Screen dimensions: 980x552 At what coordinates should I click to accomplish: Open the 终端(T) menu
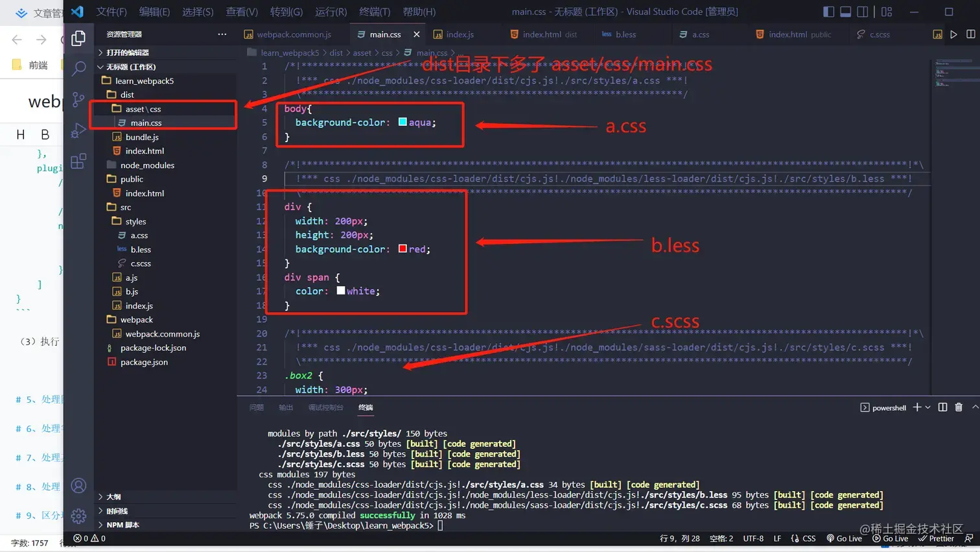[x=375, y=12]
